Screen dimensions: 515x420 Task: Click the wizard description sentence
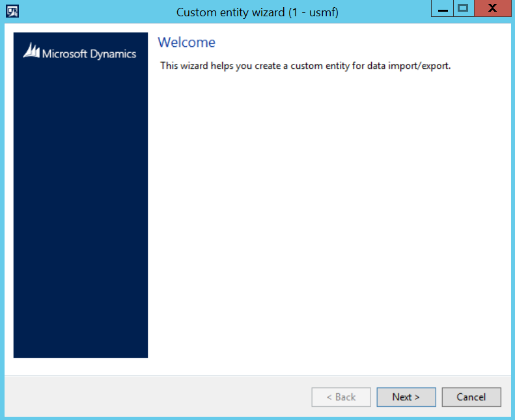[x=305, y=66]
